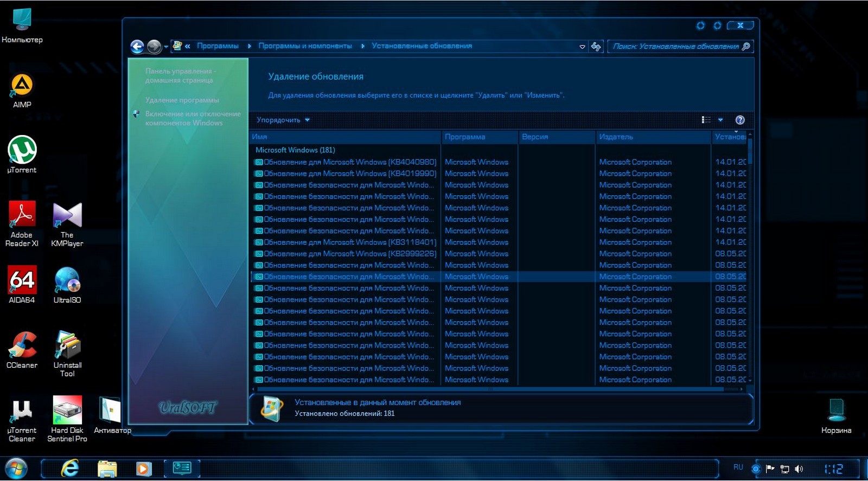Open Windows Explorer folder on taskbar
The height and width of the screenshot is (481, 868).
click(107, 468)
